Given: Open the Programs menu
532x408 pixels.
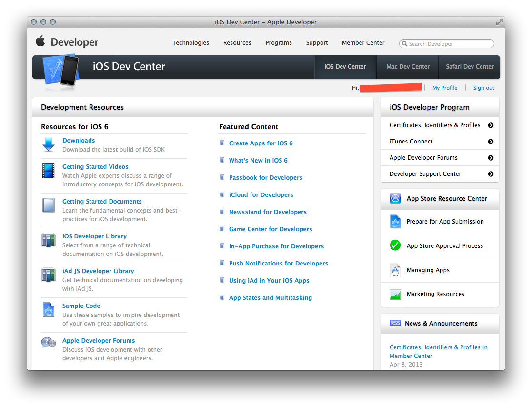Looking at the screenshot, I should pyautogui.click(x=279, y=43).
